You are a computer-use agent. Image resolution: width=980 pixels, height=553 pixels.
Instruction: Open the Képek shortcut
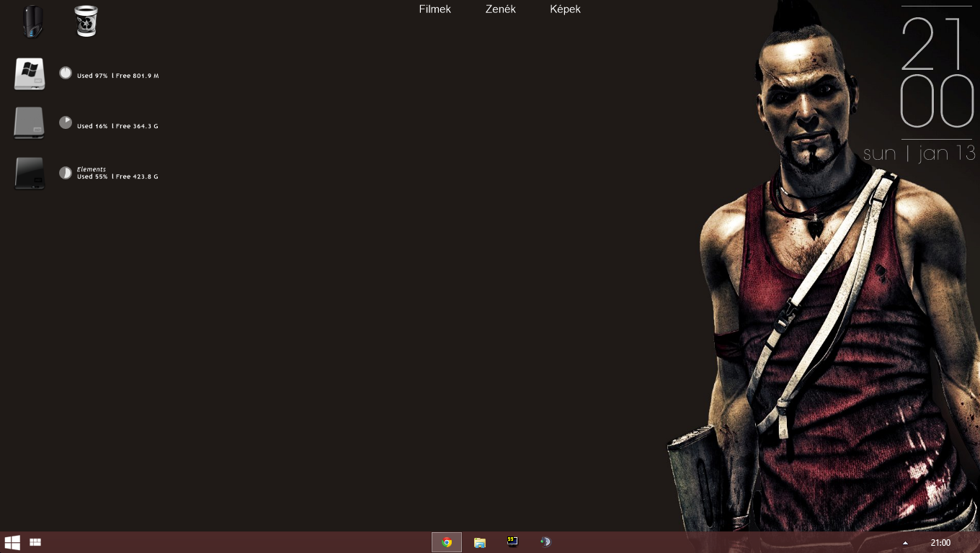[x=565, y=9]
